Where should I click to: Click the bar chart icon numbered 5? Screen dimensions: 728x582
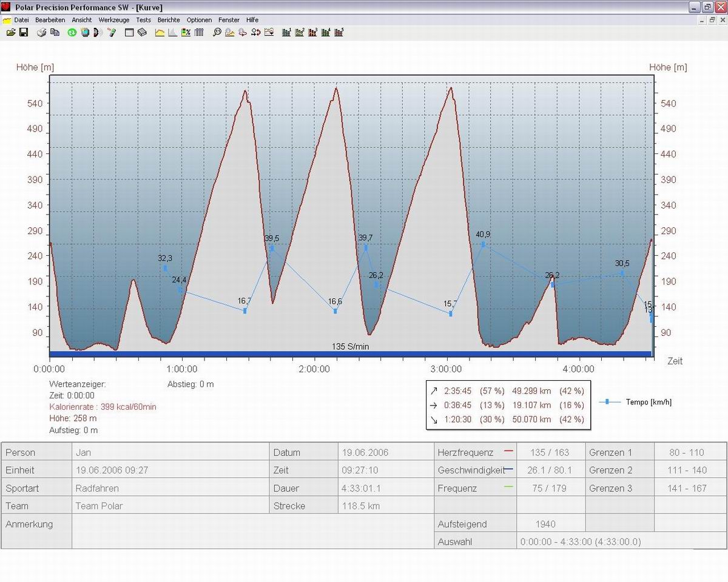pos(339,32)
